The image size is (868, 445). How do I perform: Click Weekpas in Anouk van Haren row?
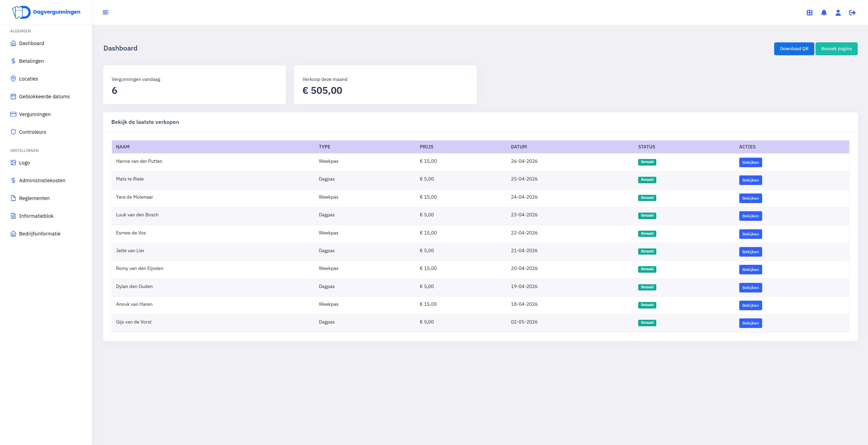[328, 304]
